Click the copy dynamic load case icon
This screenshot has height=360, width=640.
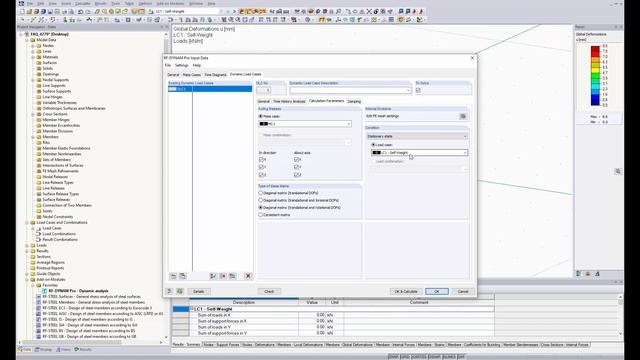(x=182, y=276)
